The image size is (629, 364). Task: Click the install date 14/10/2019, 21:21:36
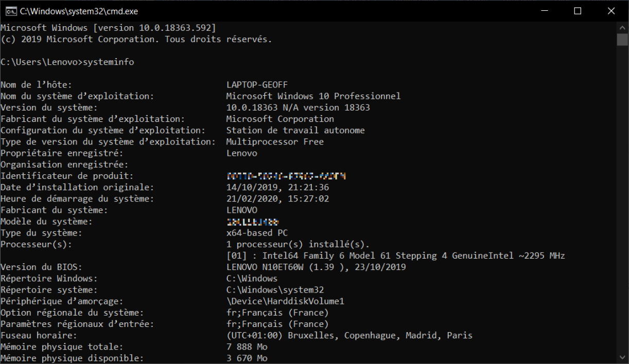277,188
